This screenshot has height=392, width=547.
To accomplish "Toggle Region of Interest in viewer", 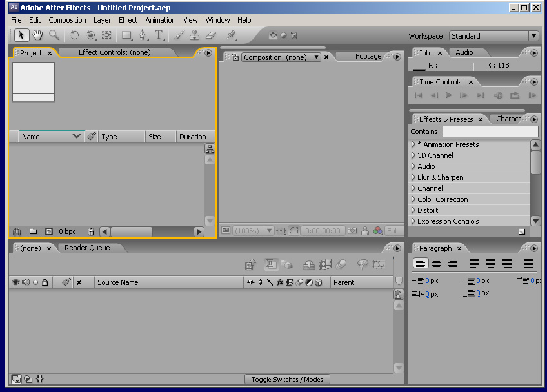I will coord(294,231).
